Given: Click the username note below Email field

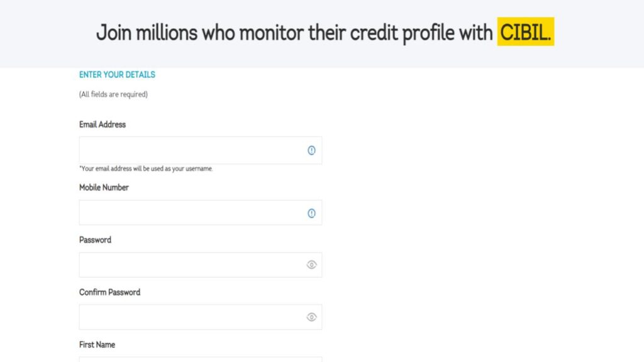Looking at the screenshot, I should (146, 168).
